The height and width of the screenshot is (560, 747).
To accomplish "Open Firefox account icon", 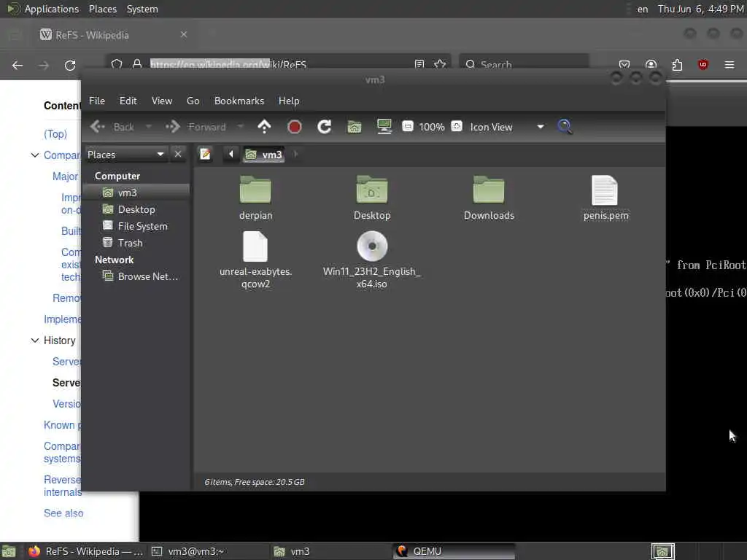I will 651,65.
